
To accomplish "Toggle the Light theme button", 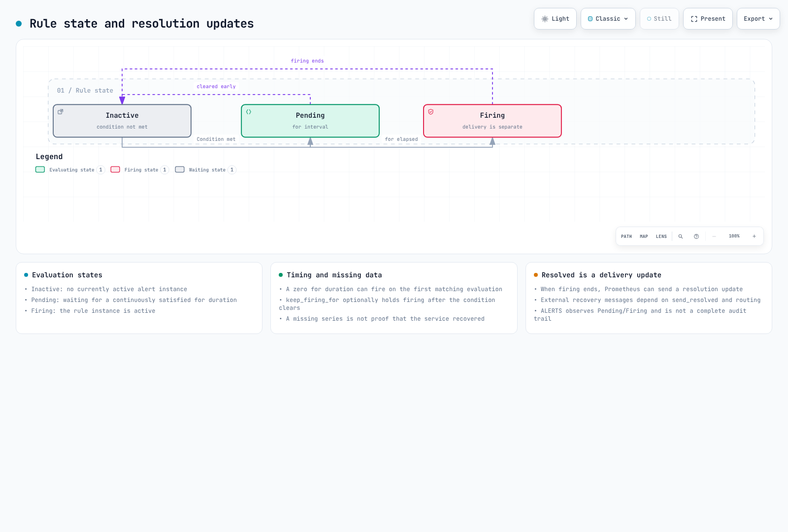I will [x=555, y=19].
